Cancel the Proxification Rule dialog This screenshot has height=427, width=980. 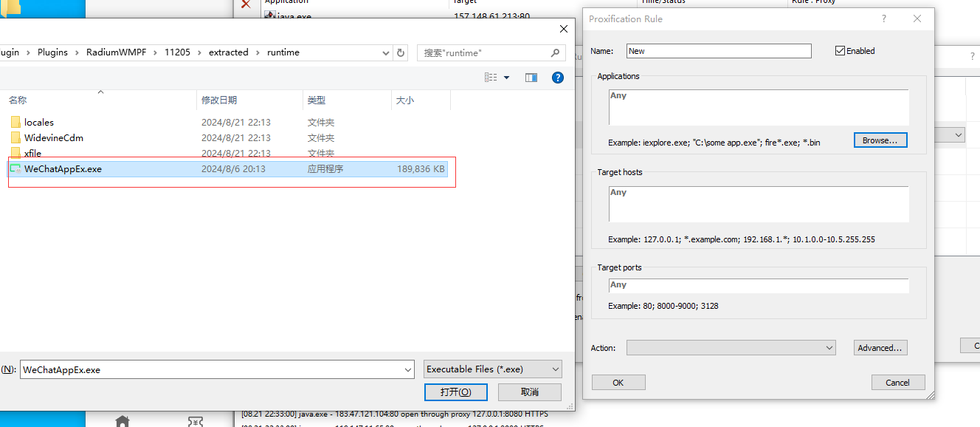click(898, 382)
